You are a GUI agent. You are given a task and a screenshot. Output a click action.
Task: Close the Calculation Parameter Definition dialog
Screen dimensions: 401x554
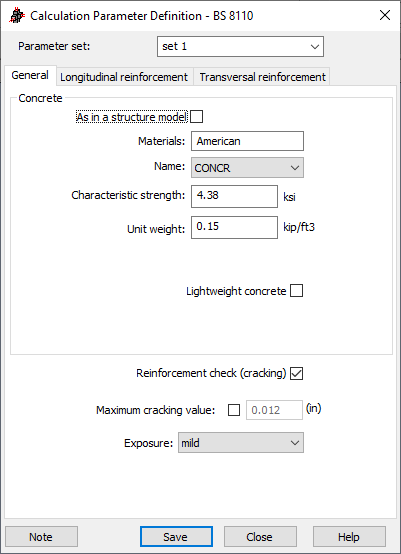pos(385,15)
